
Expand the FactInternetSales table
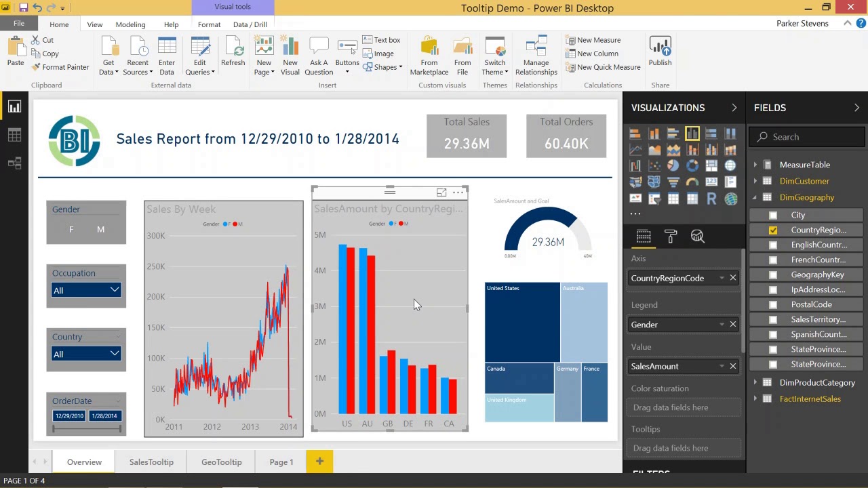click(755, 399)
